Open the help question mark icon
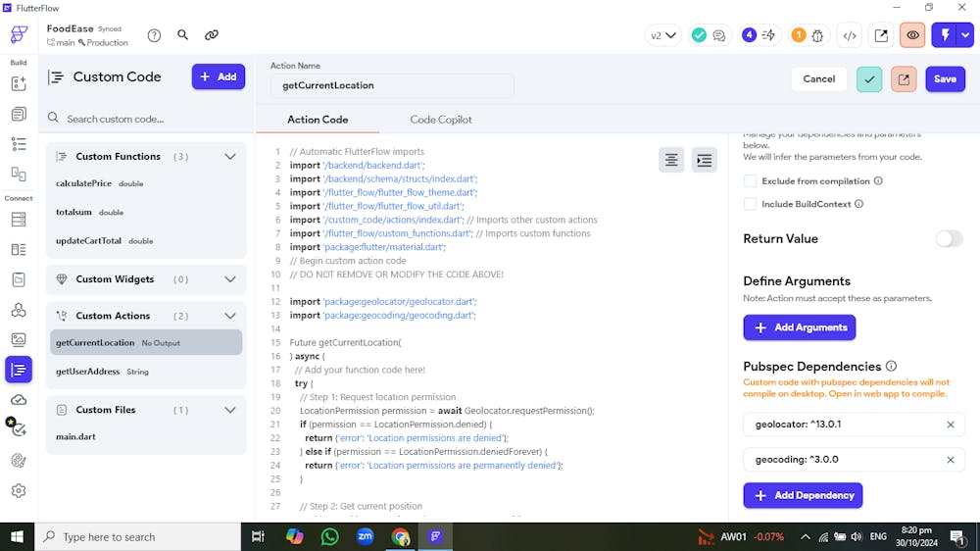 click(x=155, y=35)
